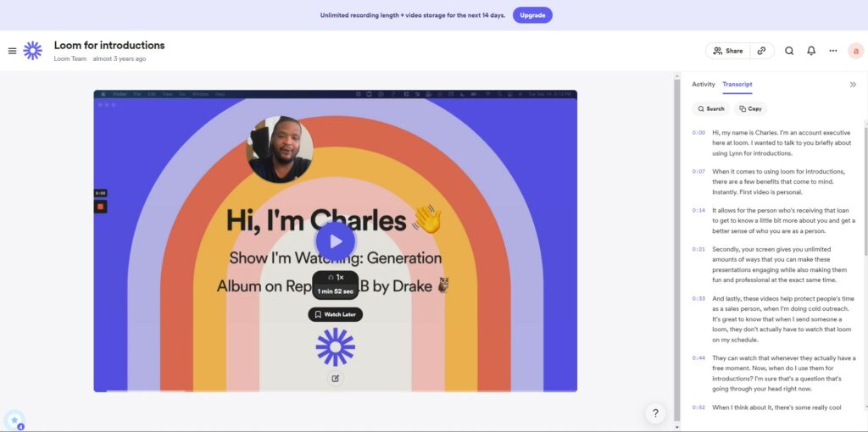This screenshot has height=432, width=868.
Task: Click the red stop recording square in video
Action: click(100, 207)
